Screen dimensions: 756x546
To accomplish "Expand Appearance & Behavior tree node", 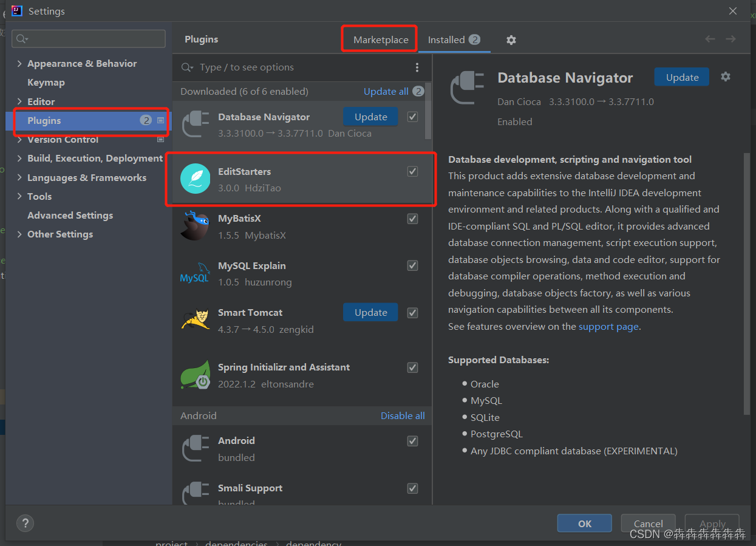I will (x=20, y=64).
